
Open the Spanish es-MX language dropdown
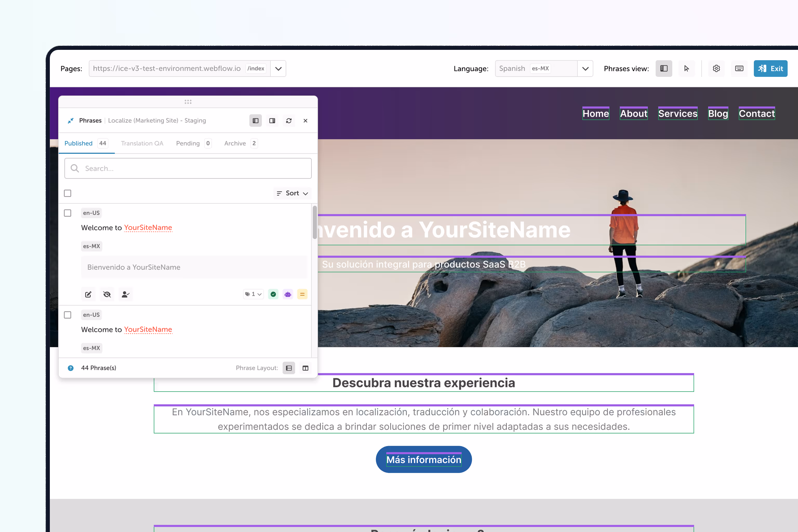(x=585, y=69)
